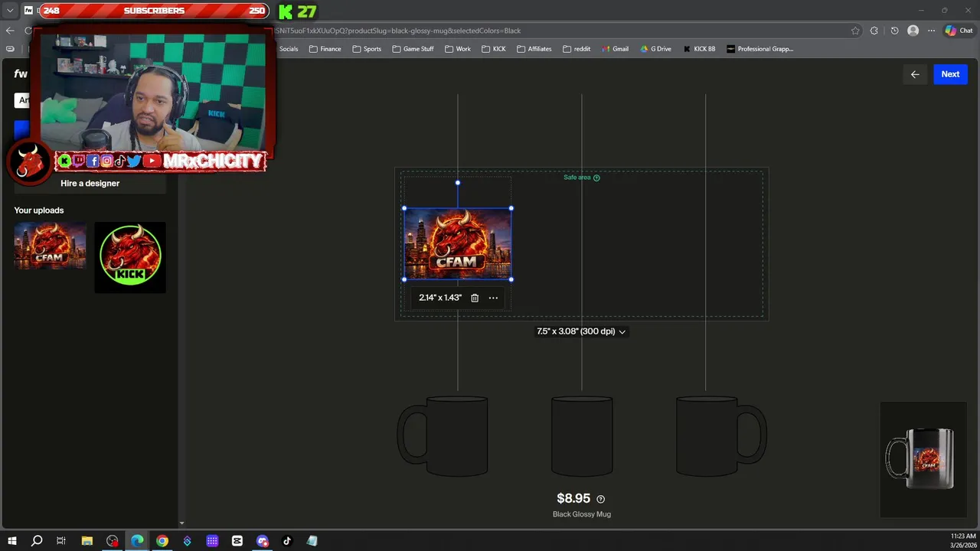Click the right-handle mug view
This screenshot has height=551, width=980.
(721, 436)
